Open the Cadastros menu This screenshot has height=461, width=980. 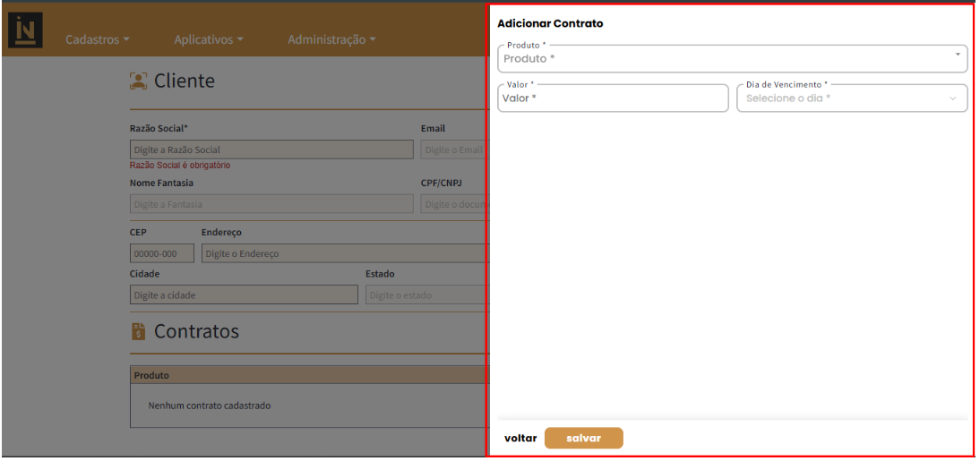(x=98, y=39)
